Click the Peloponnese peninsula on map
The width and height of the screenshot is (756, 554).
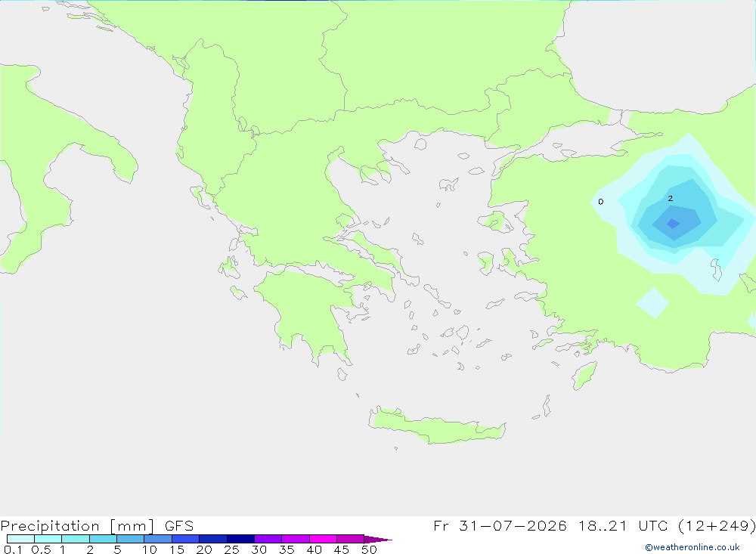[x=308, y=314]
